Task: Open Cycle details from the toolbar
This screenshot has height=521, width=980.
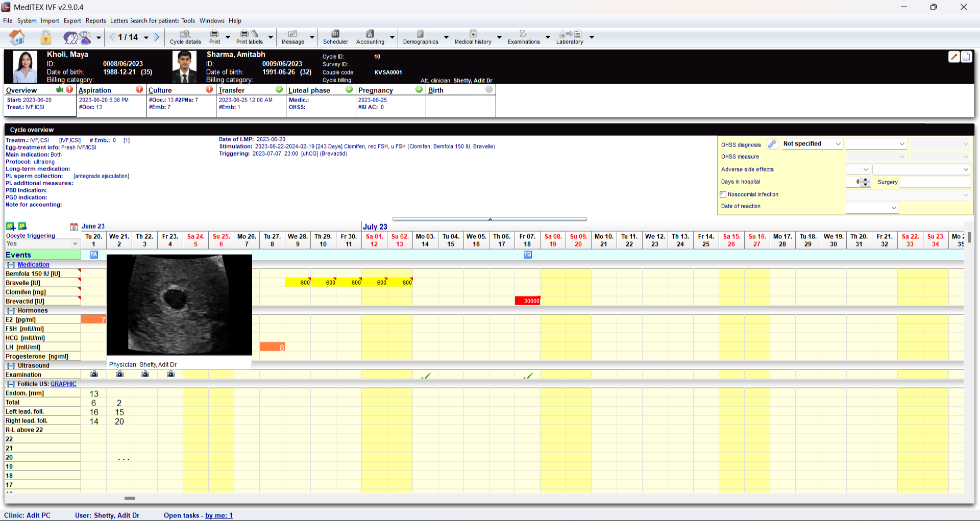Action: coord(185,37)
